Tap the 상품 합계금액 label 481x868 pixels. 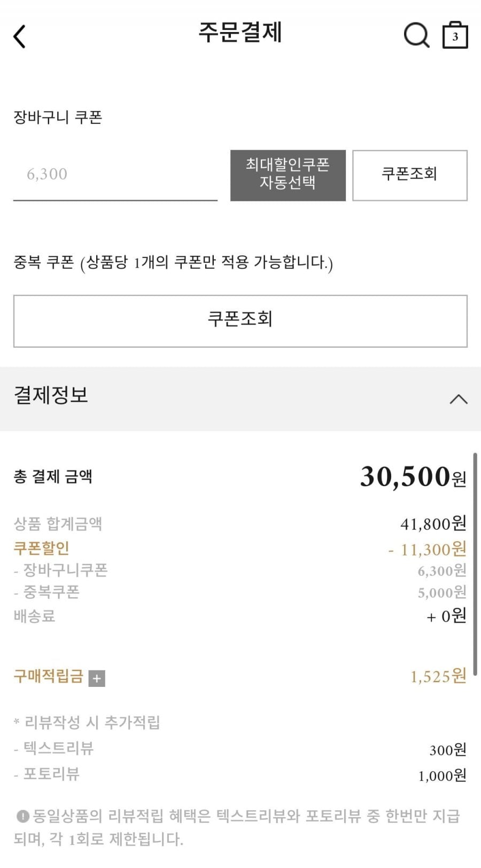(x=58, y=523)
